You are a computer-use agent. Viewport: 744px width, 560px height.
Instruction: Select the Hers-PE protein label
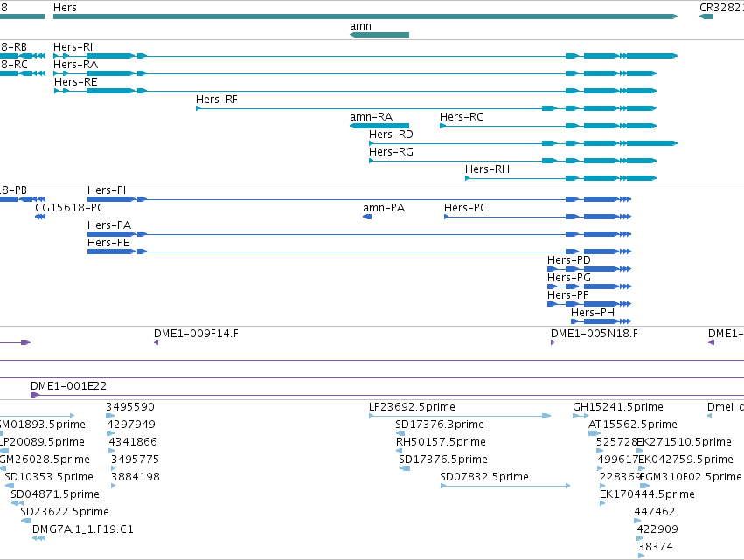click(108, 243)
